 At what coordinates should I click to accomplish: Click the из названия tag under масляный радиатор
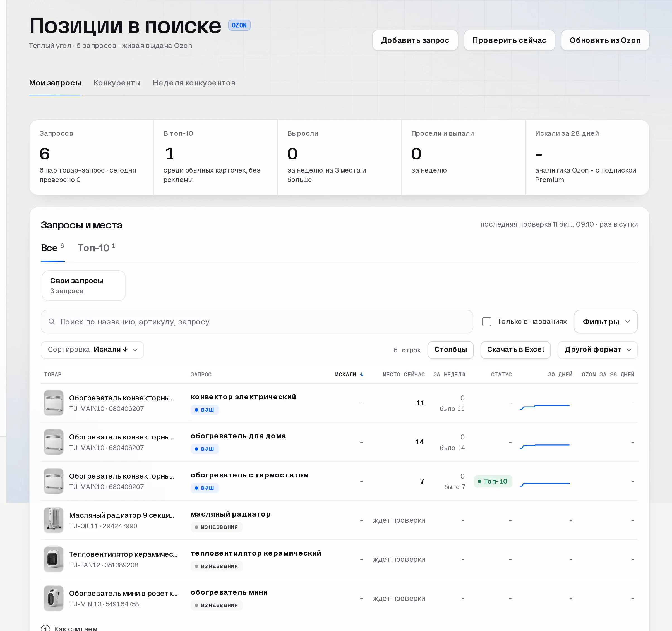coord(216,527)
